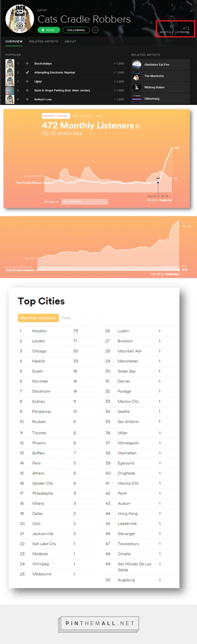Select the London city row
This screenshot has width=197, height=644.
coord(57,341)
